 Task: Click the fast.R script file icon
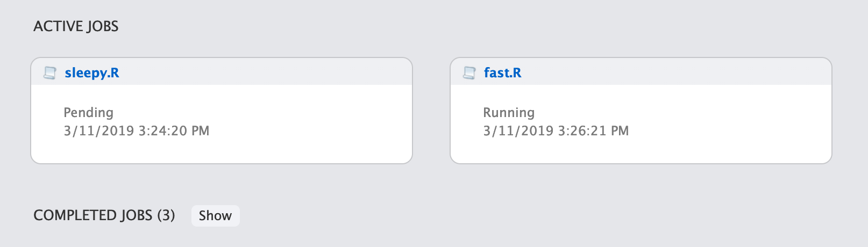469,72
